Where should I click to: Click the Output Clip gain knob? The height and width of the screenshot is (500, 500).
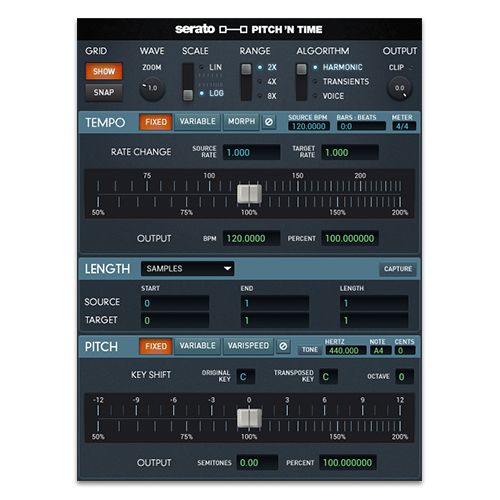pyautogui.click(x=400, y=89)
